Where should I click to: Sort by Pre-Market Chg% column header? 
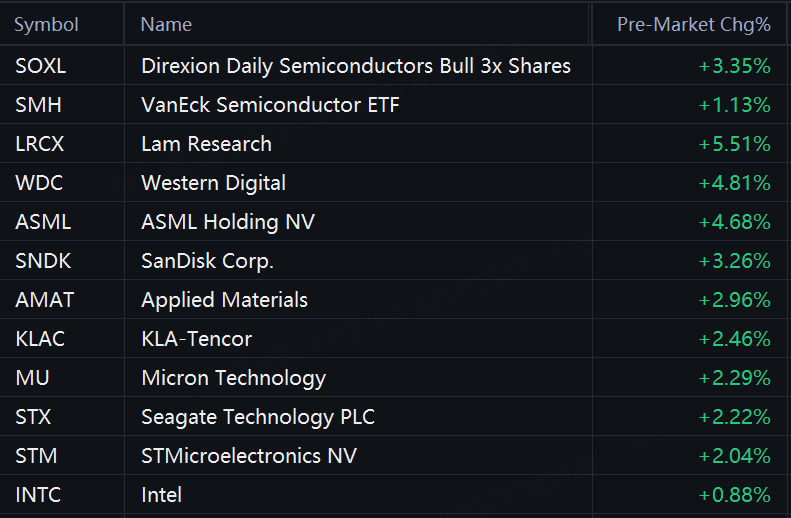(694, 25)
